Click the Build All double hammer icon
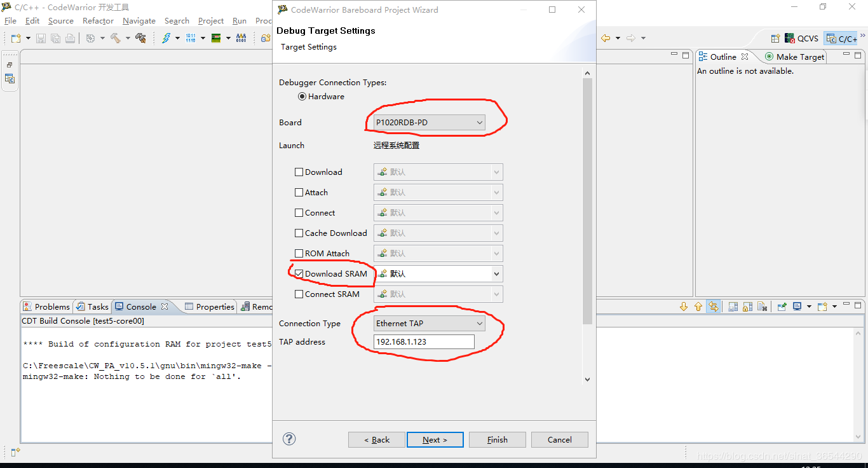Screen dimensions: 868x468 coord(140,38)
